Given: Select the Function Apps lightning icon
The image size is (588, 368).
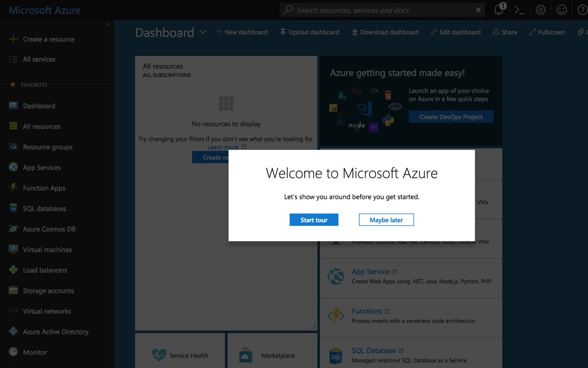Looking at the screenshot, I should pos(13,188).
